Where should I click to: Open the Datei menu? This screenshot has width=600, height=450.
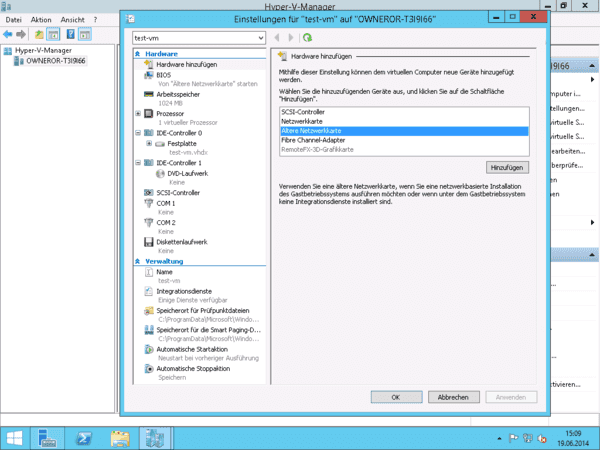(x=13, y=20)
